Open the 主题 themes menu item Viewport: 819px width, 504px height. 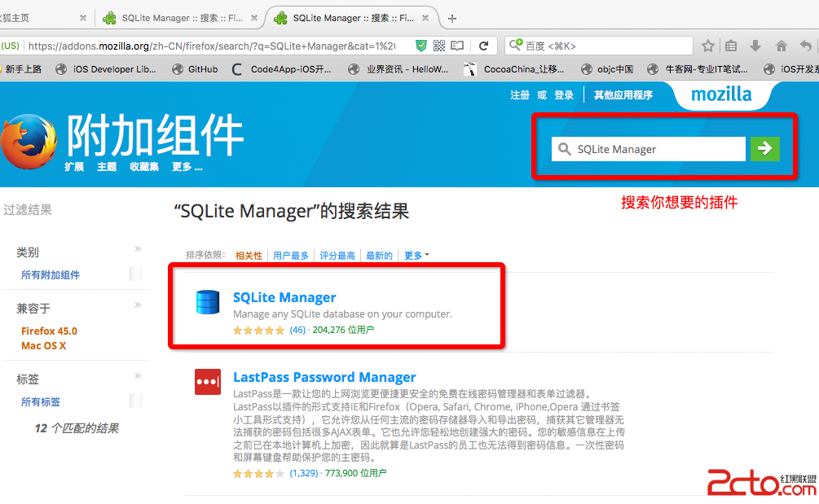107,167
